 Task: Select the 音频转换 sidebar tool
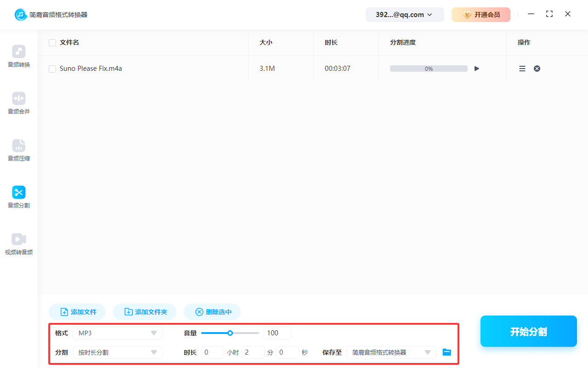(18, 56)
